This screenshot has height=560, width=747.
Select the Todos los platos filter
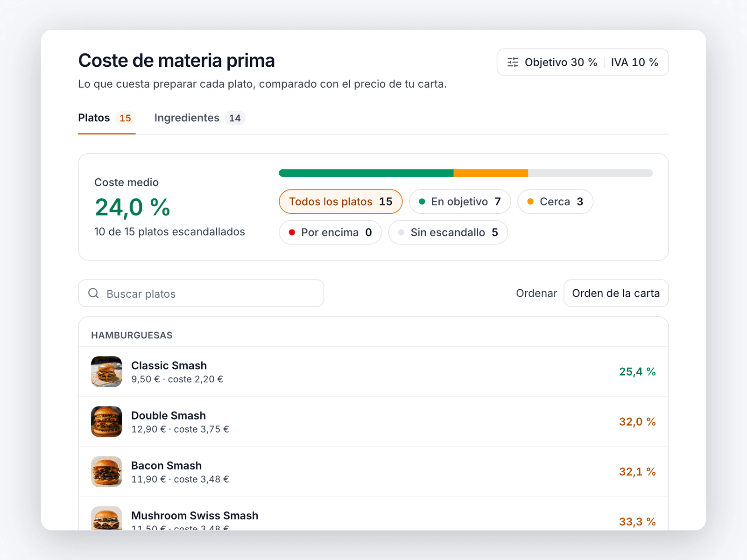tap(341, 202)
